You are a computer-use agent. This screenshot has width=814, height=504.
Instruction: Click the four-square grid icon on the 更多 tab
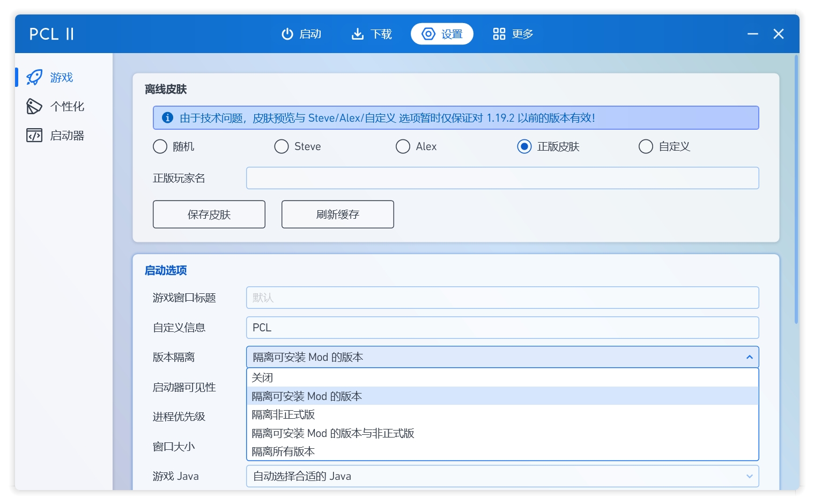tap(499, 34)
